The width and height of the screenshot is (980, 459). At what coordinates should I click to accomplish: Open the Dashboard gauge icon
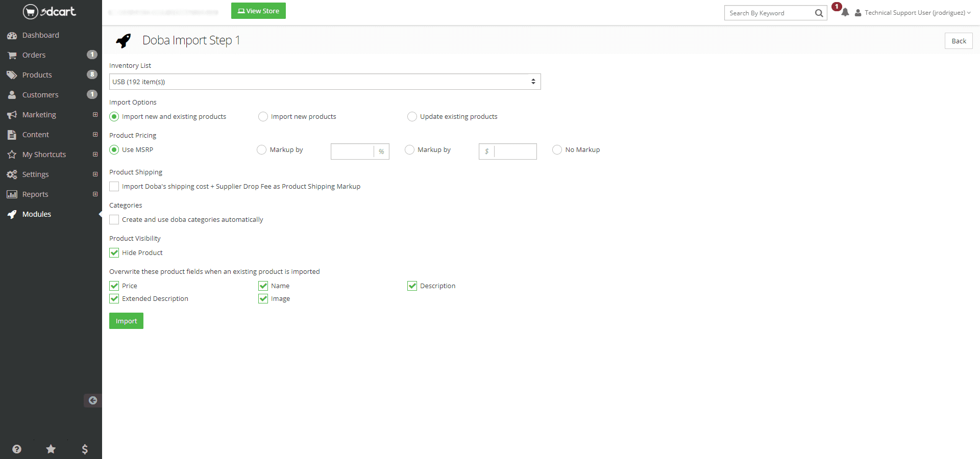12,35
